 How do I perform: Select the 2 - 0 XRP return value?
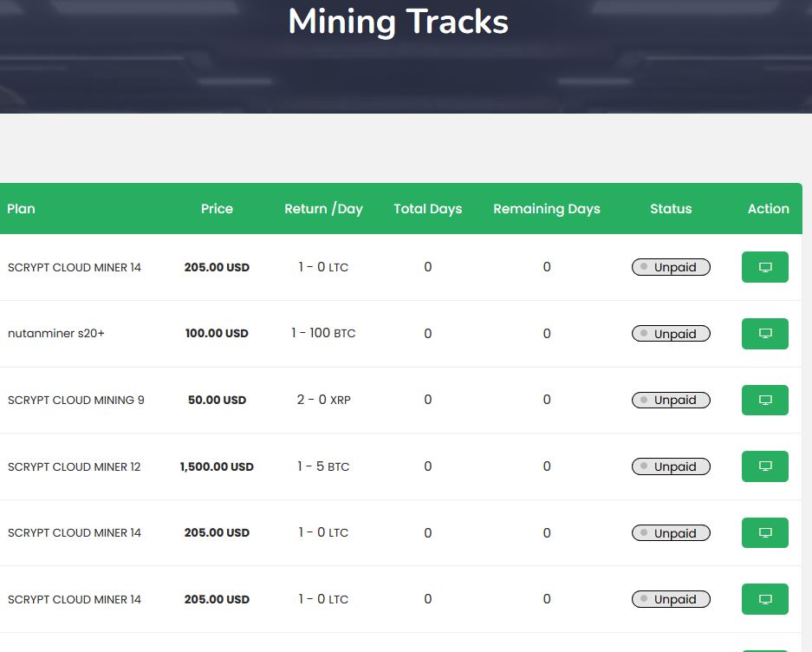(x=323, y=400)
